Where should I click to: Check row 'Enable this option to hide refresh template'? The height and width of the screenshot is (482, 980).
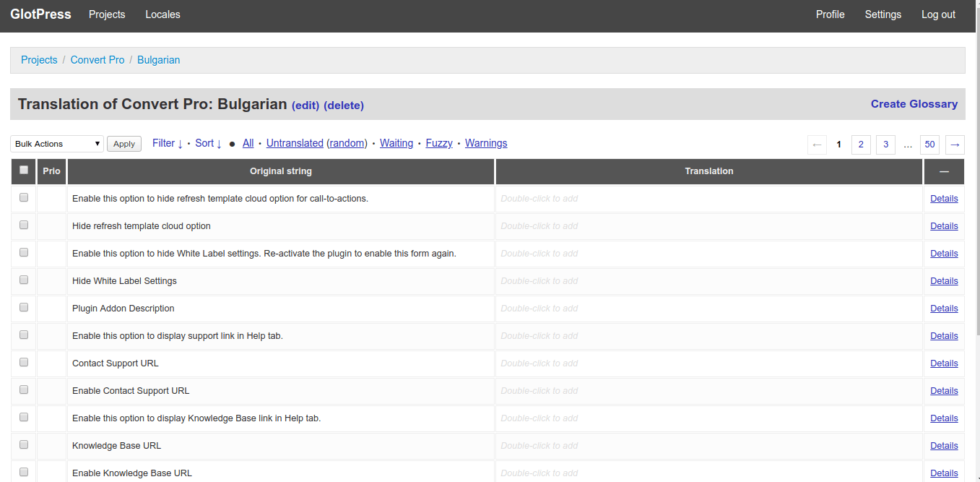coord(24,197)
